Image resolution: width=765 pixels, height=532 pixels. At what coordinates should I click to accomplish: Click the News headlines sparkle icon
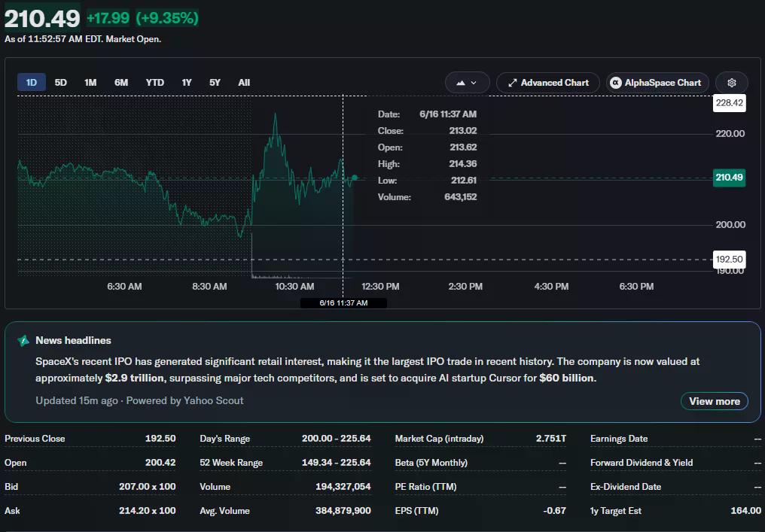23,340
